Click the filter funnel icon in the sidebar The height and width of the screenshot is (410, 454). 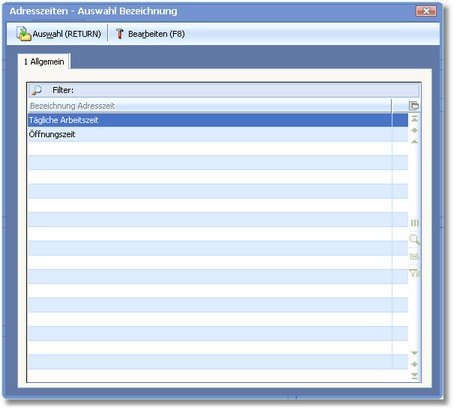414,273
